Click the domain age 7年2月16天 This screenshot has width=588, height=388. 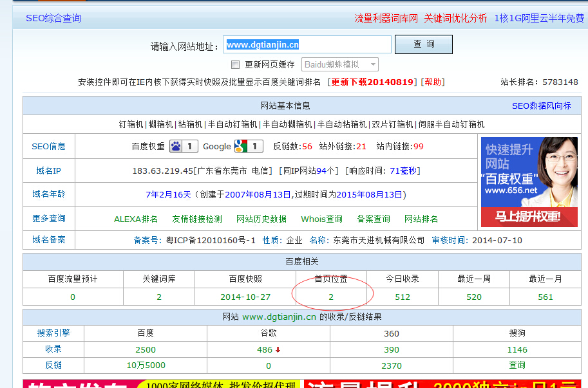pyautogui.click(x=168, y=195)
